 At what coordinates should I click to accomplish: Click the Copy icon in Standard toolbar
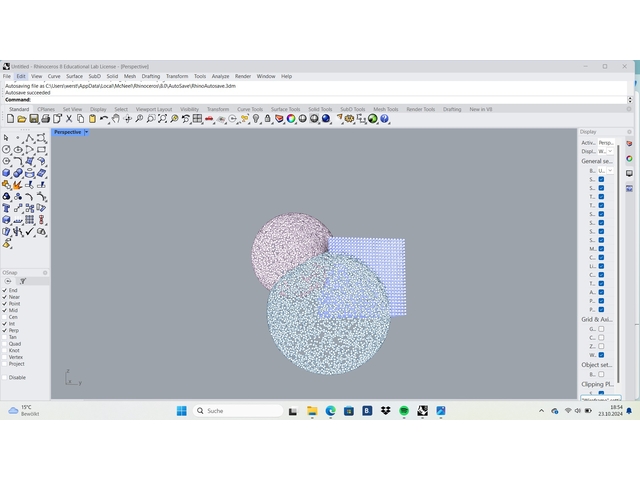pos(81,119)
